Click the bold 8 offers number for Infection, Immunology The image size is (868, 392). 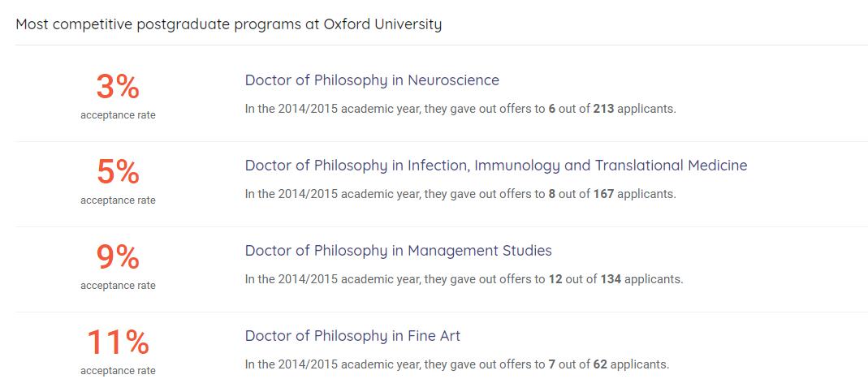[x=552, y=194]
